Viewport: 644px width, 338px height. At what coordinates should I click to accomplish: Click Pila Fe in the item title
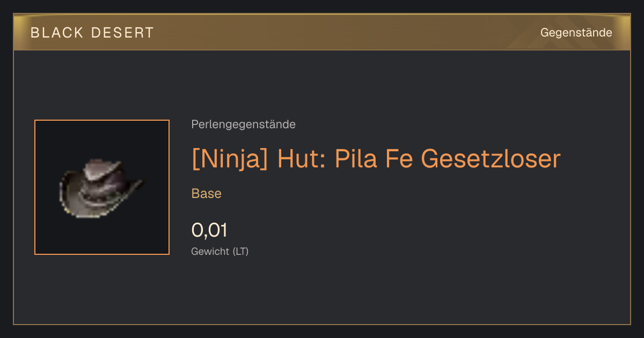coord(373,159)
